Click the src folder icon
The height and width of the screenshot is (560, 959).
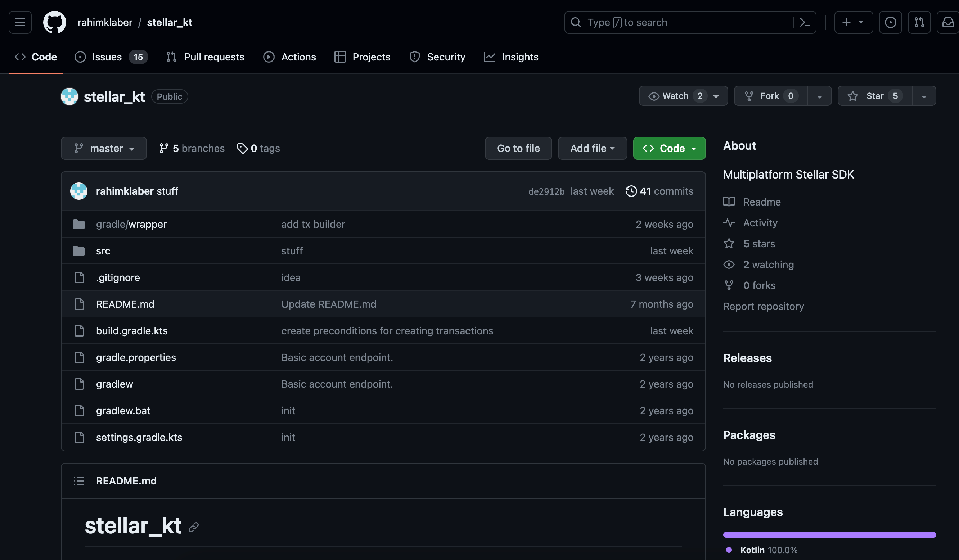coord(79,251)
